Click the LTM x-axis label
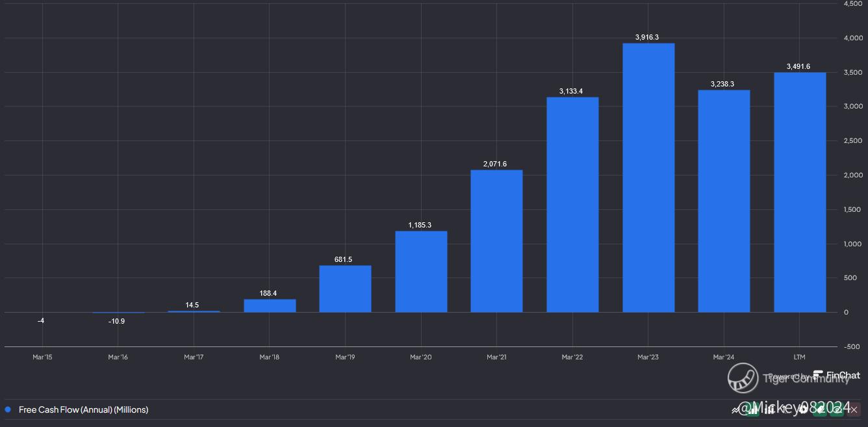Image resolution: width=868 pixels, height=427 pixels. (x=799, y=357)
